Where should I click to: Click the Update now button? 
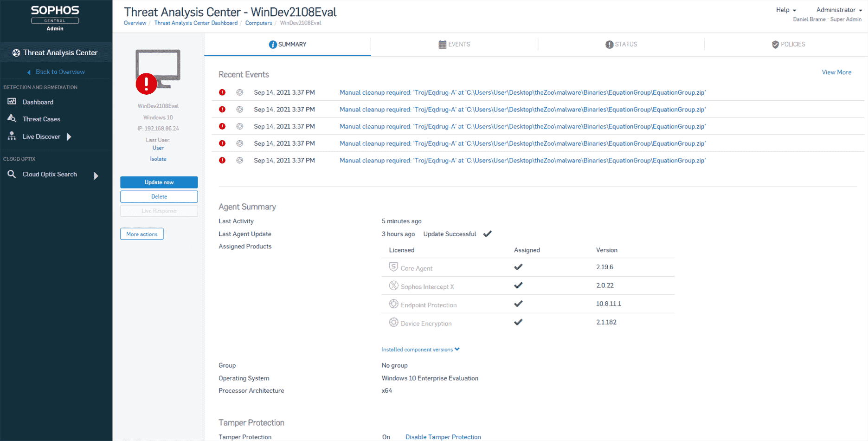coord(159,182)
